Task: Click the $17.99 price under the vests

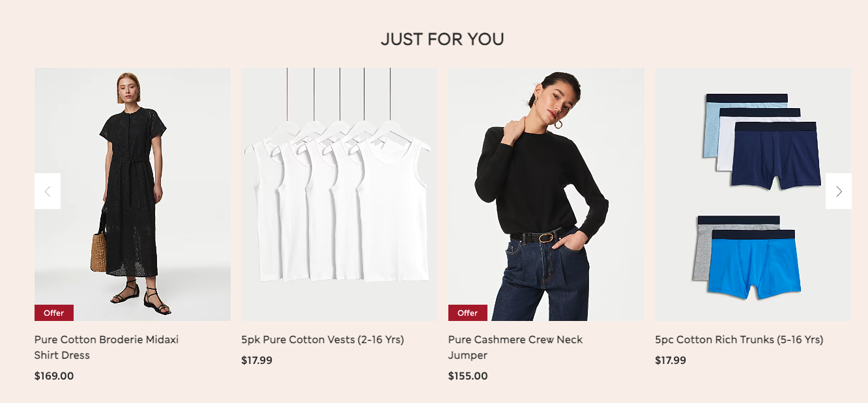Action: pos(257,360)
